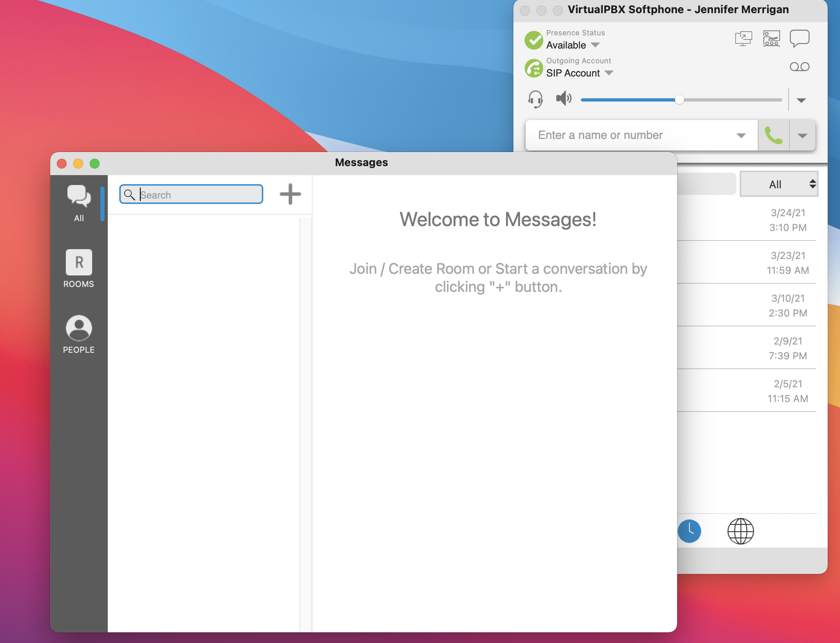Expand the audio controls dropdown arrow beside volume slider
The height and width of the screenshot is (643, 840).
click(801, 100)
